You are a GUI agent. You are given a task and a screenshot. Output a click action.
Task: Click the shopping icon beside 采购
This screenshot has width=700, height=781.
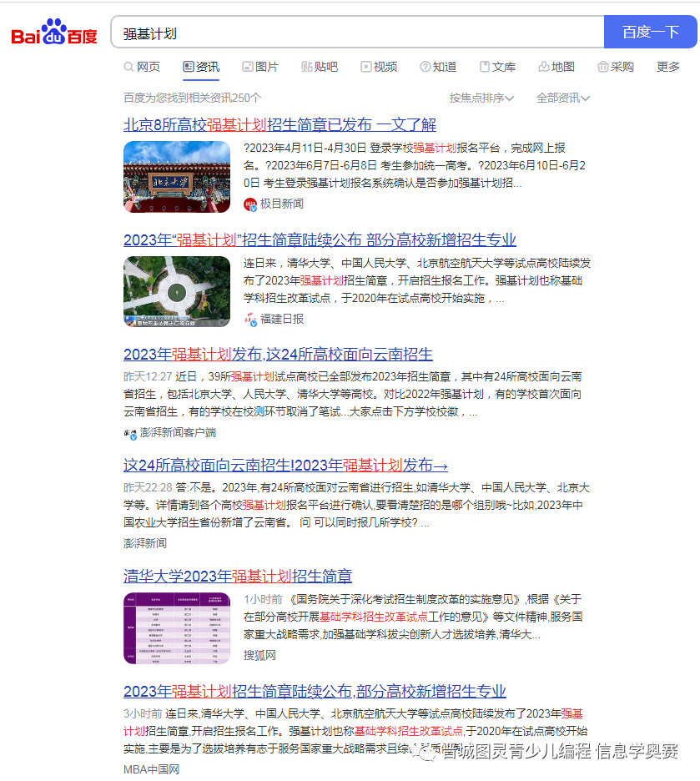click(603, 67)
